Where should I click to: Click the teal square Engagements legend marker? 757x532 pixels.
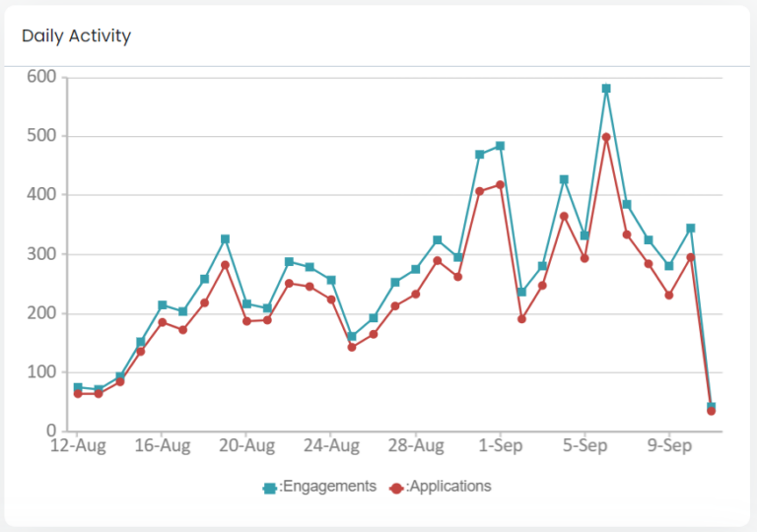coord(269,487)
